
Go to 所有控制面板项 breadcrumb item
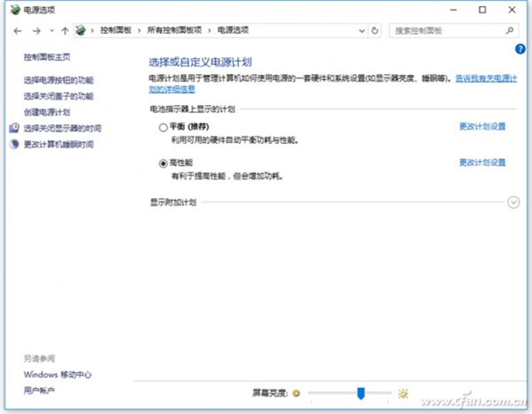174,30
